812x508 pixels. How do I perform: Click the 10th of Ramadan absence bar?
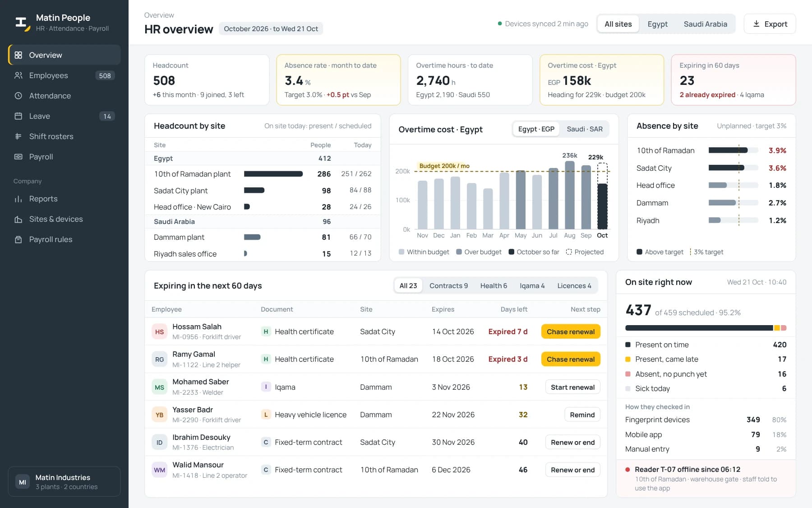733,150
